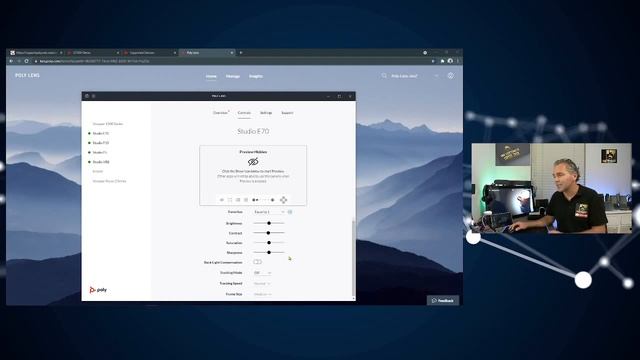Viewport: 640px width, 360px height.
Task: Click the browser back arrow
Action: 11,61
